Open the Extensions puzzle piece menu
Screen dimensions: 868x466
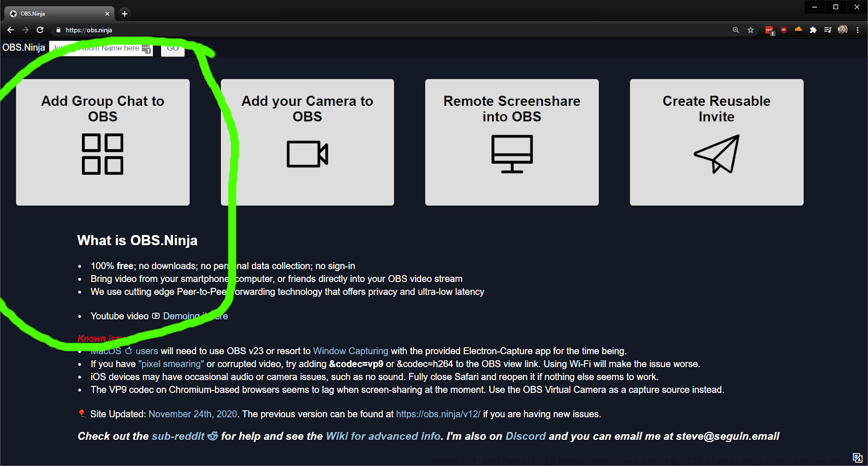coord(813,30)
